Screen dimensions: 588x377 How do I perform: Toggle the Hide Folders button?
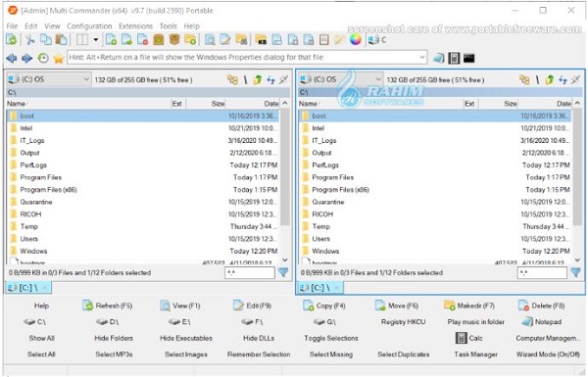coord(114,338)
